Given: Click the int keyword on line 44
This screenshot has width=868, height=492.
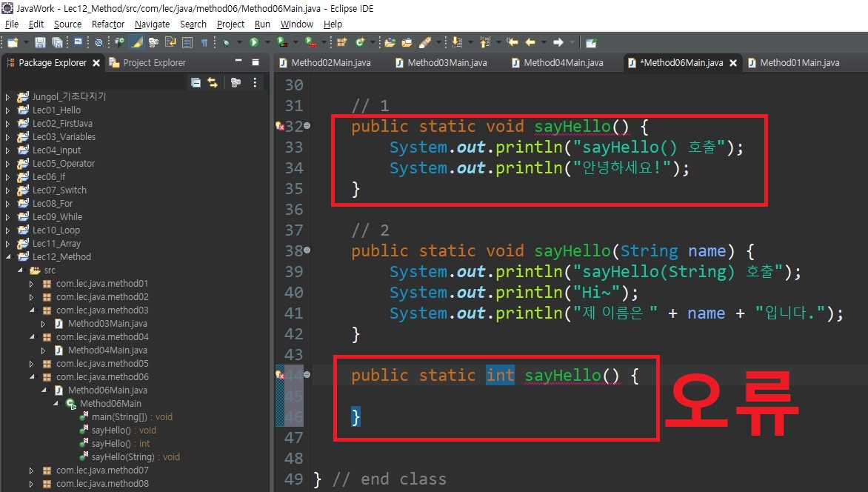Looking at the screenshot, I should point(501,375).
